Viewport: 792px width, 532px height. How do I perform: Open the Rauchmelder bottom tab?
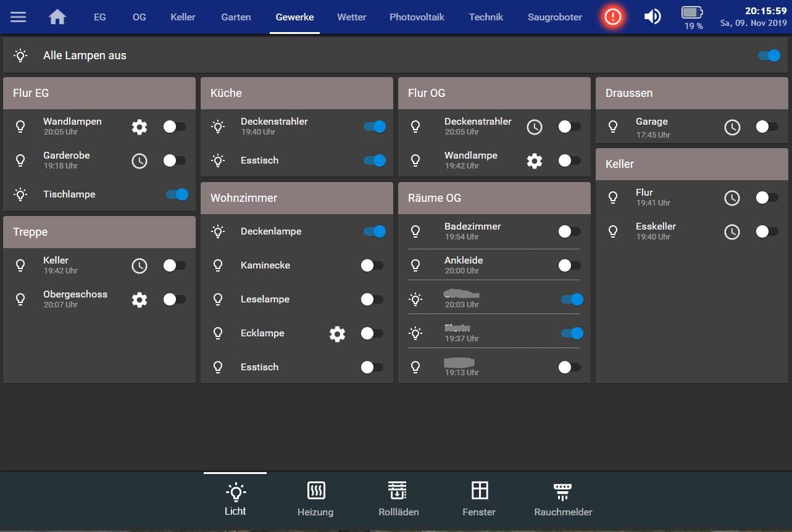tap(563, 499)
